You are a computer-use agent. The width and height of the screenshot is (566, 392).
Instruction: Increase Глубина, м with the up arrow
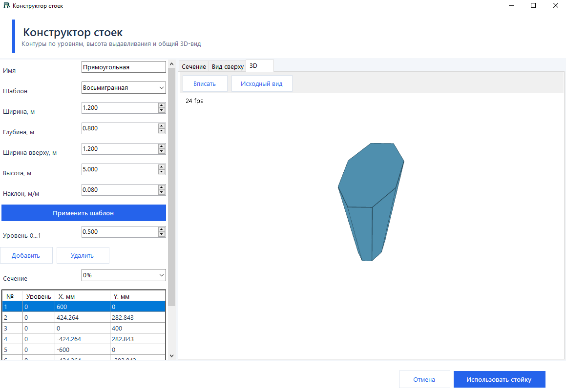[162, 126]
